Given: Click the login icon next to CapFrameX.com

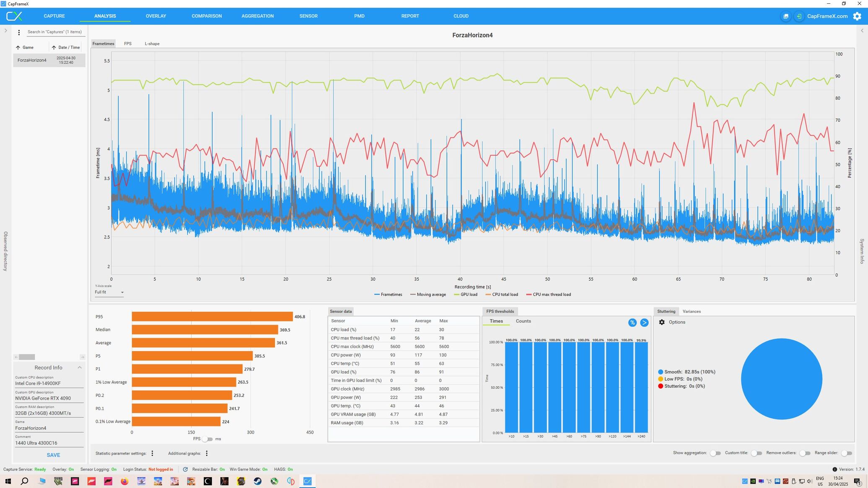Looking at the screenshot, I should (799, 16).
